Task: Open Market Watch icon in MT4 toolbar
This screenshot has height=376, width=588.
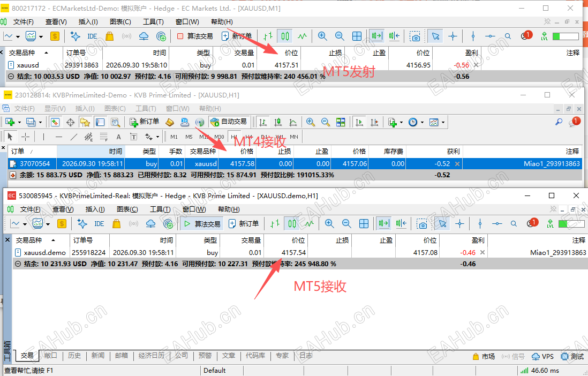Action: click(55, 122)
